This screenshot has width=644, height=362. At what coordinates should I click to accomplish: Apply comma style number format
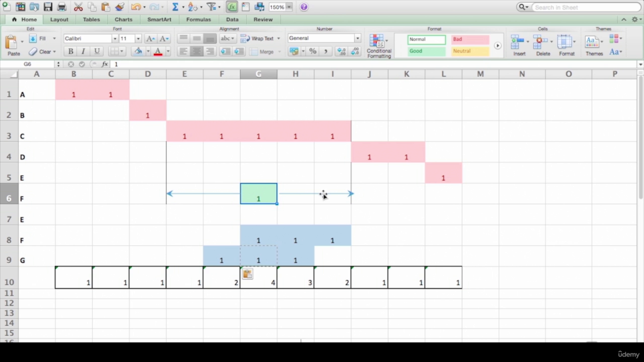pyautogui.click(x=326, y=51)
